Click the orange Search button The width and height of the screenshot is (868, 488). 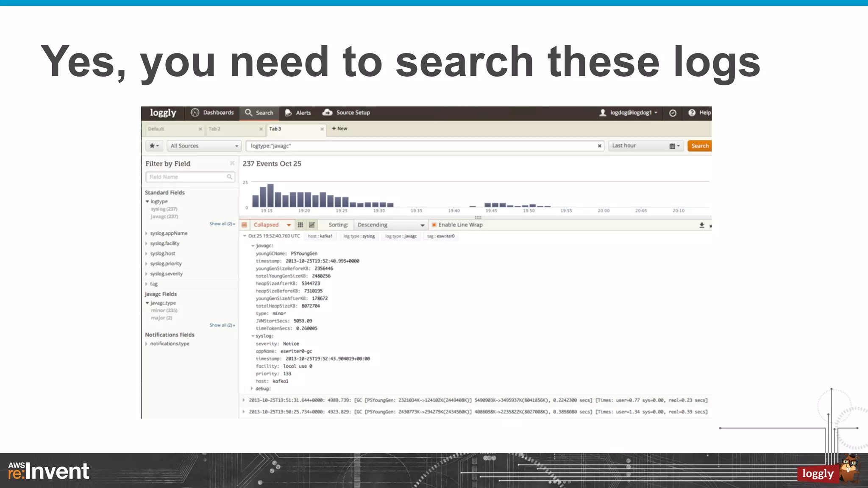tap(700, 146)
